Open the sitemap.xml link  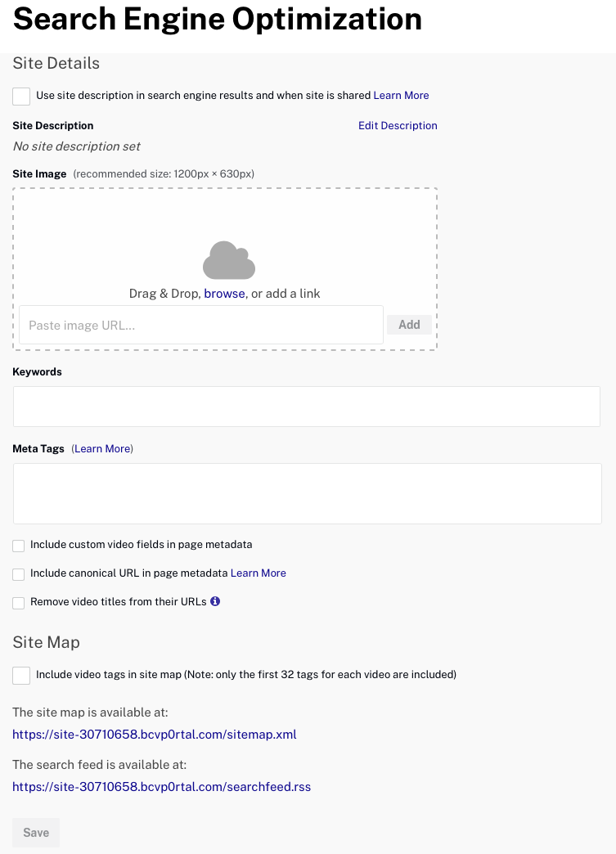[154, 735]
